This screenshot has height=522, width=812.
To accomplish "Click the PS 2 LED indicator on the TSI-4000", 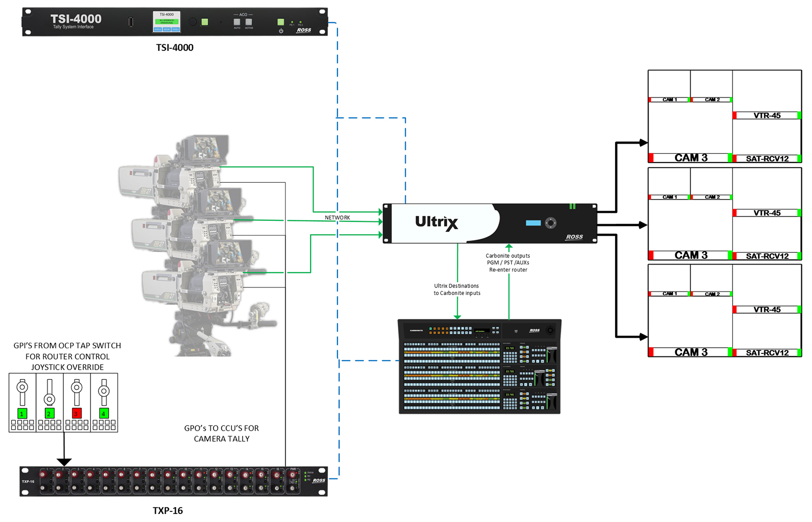I will pyautogui.click(x=300, y=22).
